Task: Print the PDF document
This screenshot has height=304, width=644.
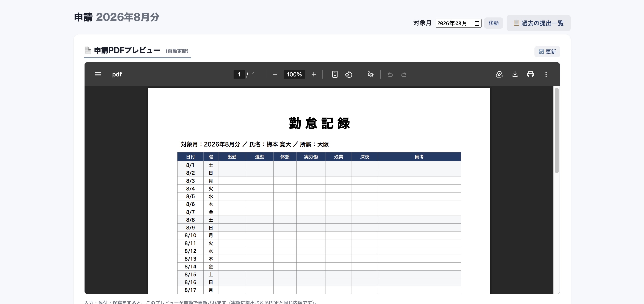Action: [531, 74]
